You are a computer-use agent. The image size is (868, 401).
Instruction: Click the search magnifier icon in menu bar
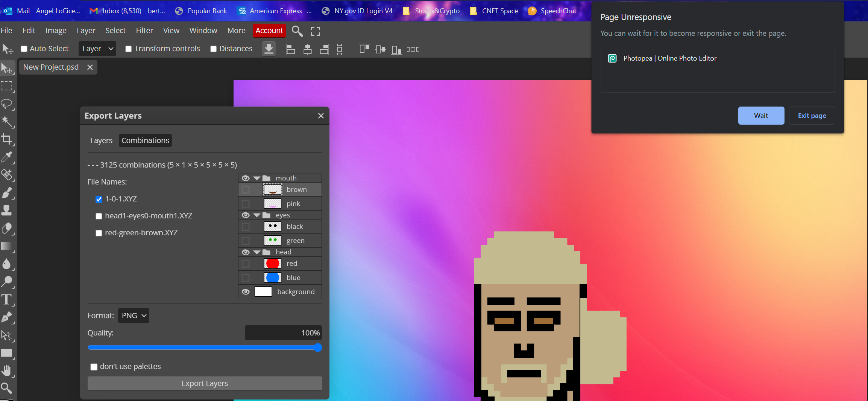click(297, 31)
